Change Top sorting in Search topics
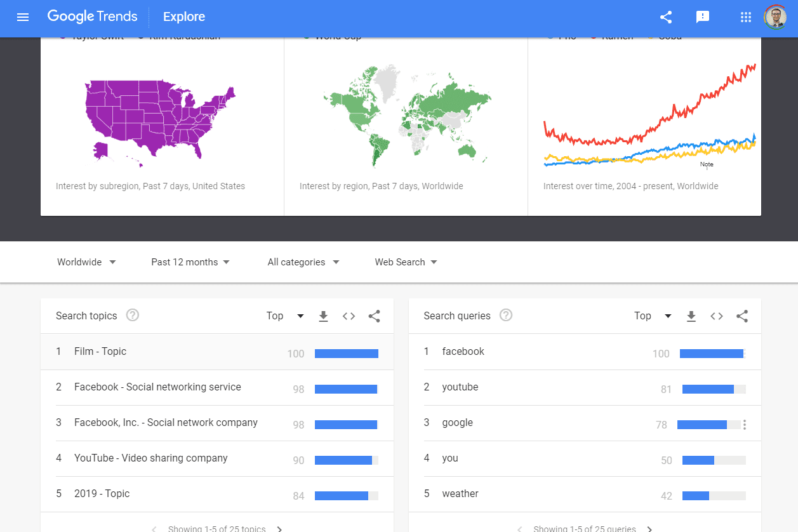The image size is (798, 532). click(x=285, y=316)
